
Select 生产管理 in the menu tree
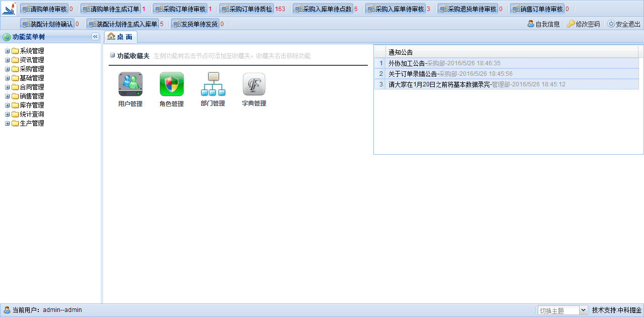point(32,124)
